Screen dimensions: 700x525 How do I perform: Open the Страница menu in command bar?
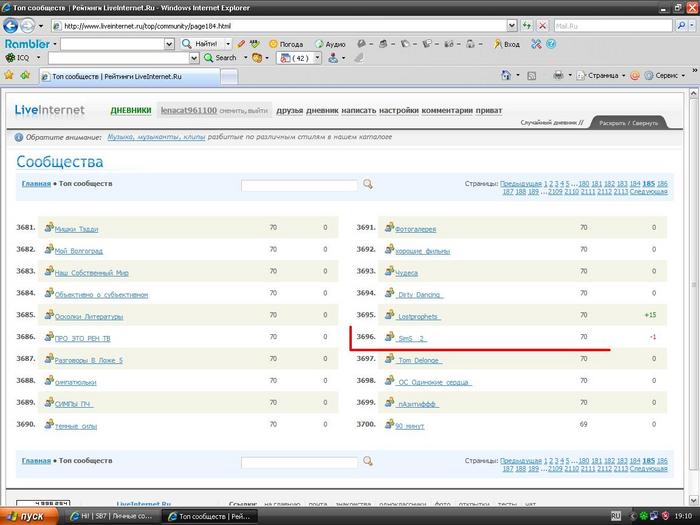[x=601, y=75]
